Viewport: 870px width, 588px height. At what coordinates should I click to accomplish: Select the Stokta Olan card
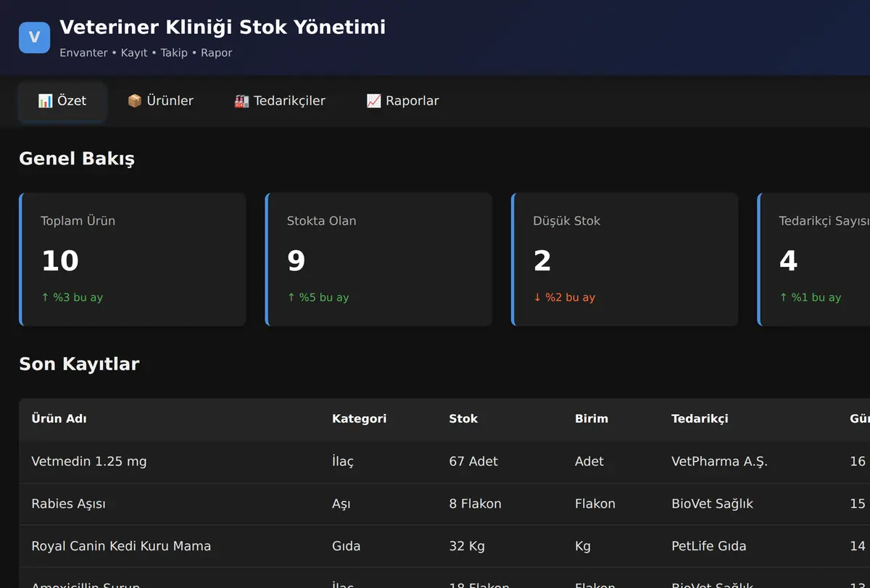pos(378,260)
